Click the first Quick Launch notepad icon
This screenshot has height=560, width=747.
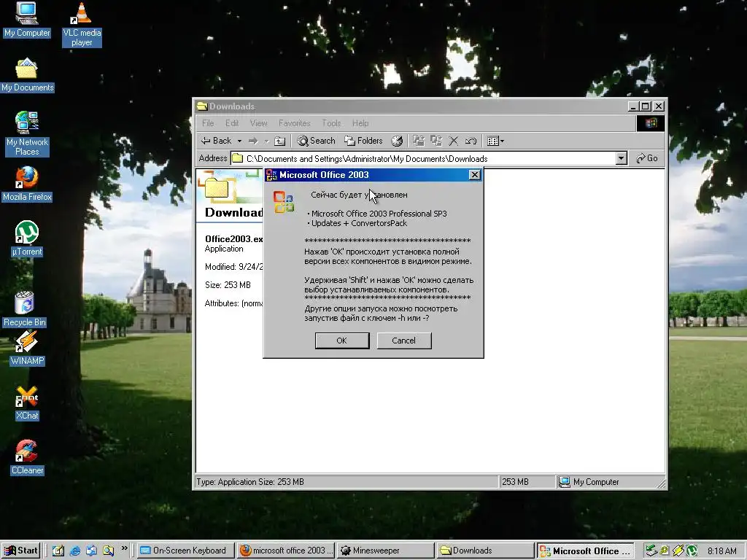click(58, 551)
